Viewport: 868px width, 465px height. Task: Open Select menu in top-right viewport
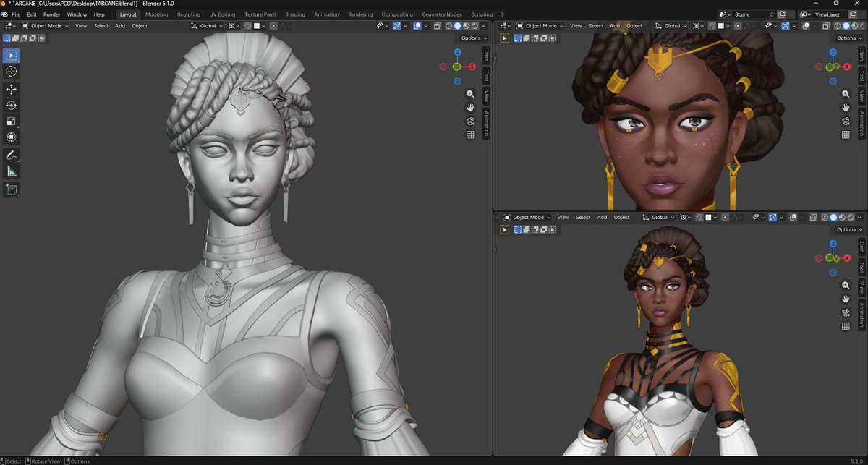pyautogui.click(x=595, y=26)
